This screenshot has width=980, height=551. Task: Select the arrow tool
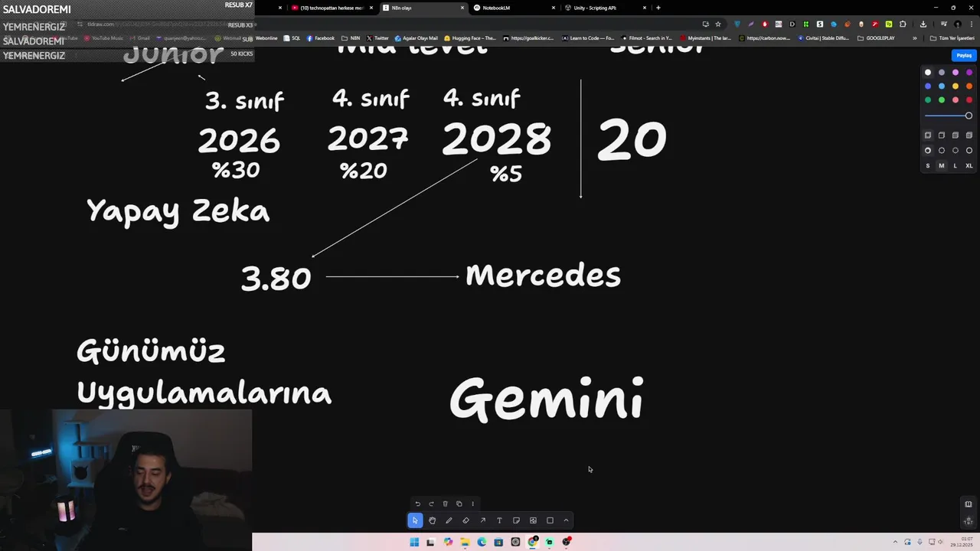[x=482, y=520]
